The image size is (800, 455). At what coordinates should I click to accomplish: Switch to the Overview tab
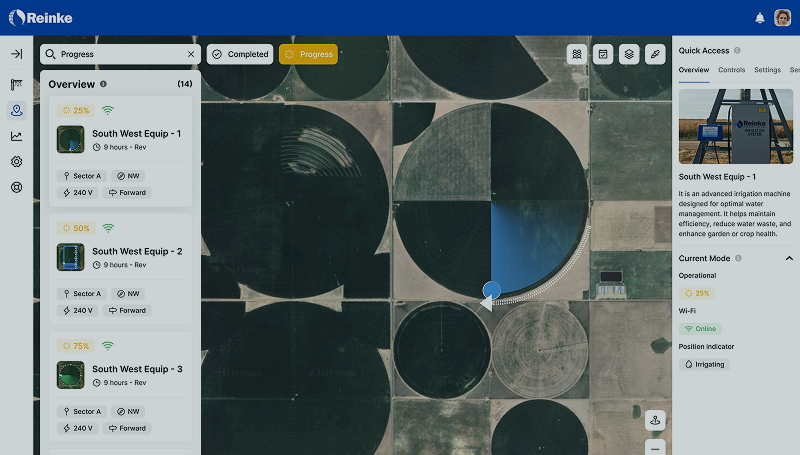pyautogui.click(x=694, y=70)
